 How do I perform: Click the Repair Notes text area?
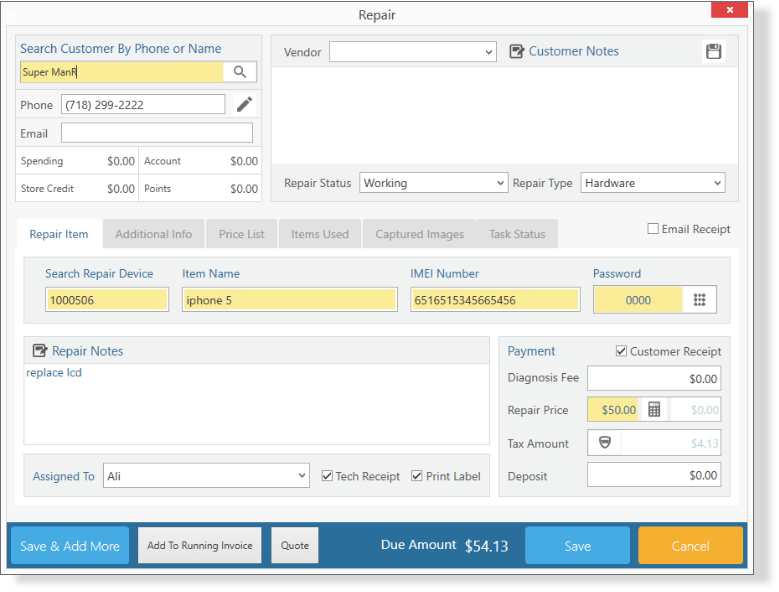pyautogui.click(x=256, y=404)
